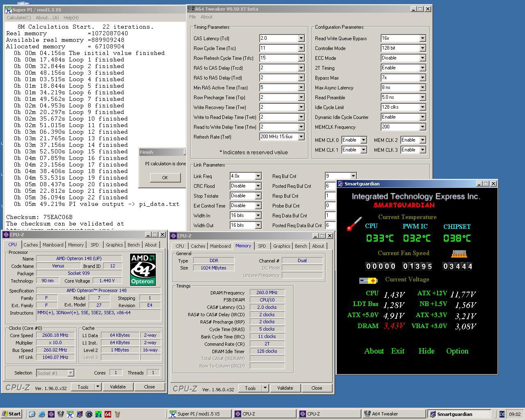Click the Tools button in the CPU-Z Memory window
The image size is (525, 420).
tap(250, 388)
